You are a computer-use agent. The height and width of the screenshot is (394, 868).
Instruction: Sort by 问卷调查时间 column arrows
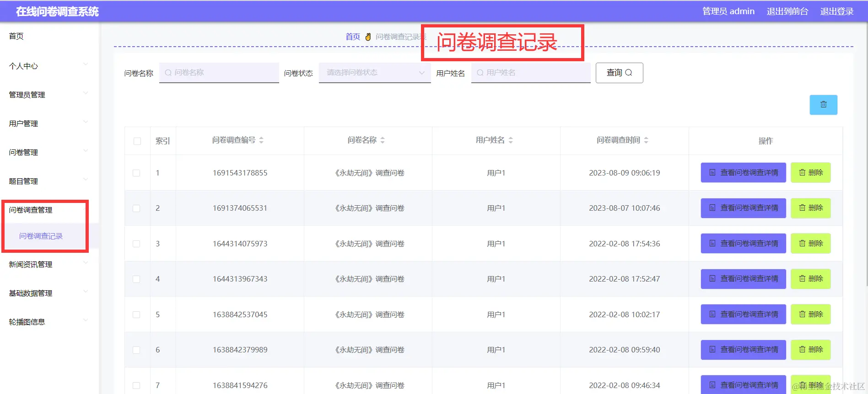point(646,140)
